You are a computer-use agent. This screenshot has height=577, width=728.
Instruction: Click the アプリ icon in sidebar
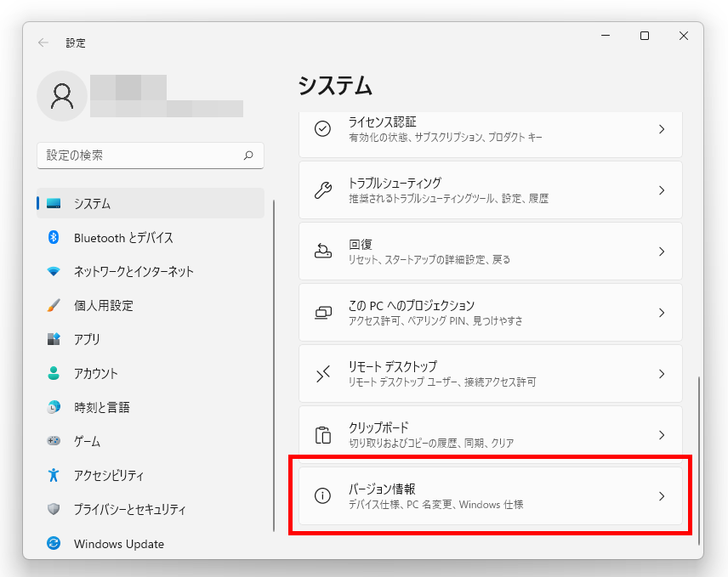point(54,339)
